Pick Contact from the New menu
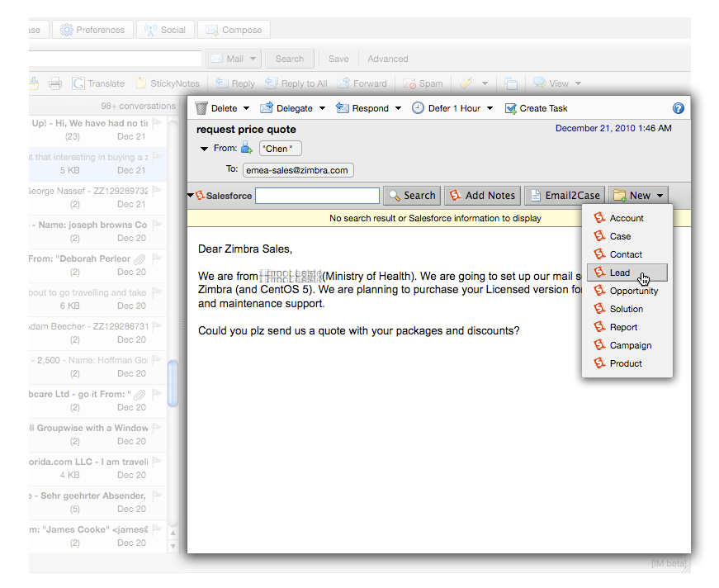 tap(627, 254)
